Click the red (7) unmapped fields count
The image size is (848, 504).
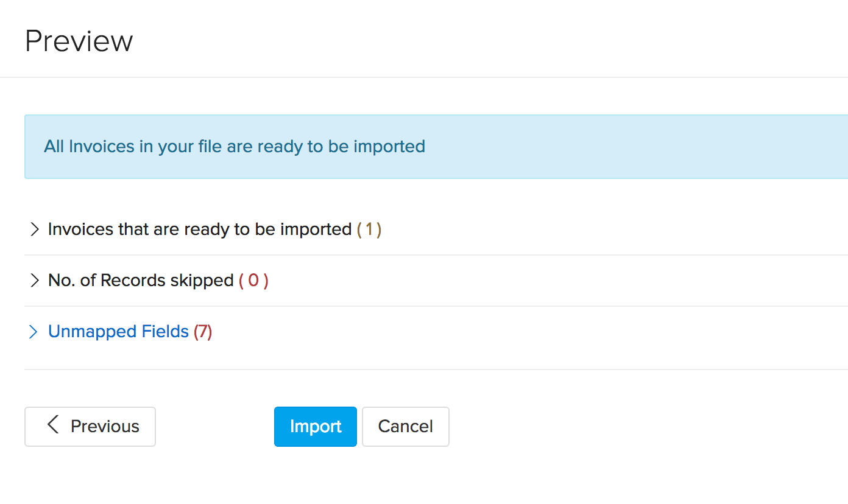pyautogui.click(x=203, y=332)
